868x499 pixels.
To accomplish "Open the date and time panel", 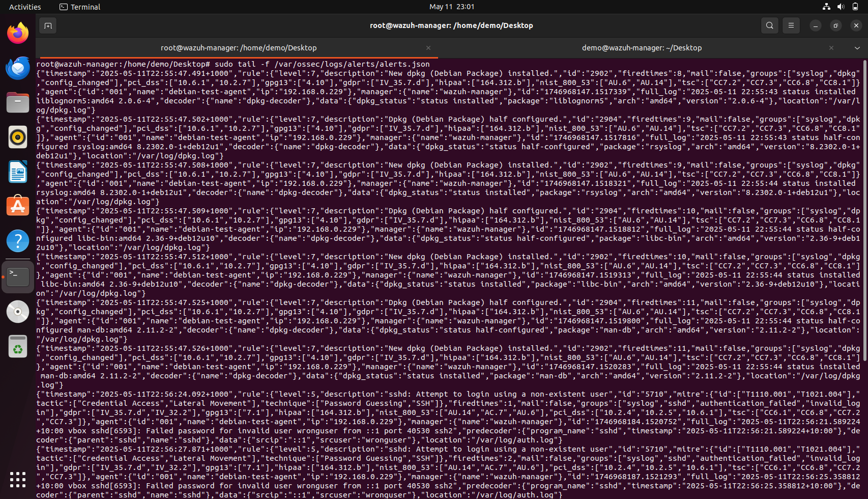I will [452, 7].
